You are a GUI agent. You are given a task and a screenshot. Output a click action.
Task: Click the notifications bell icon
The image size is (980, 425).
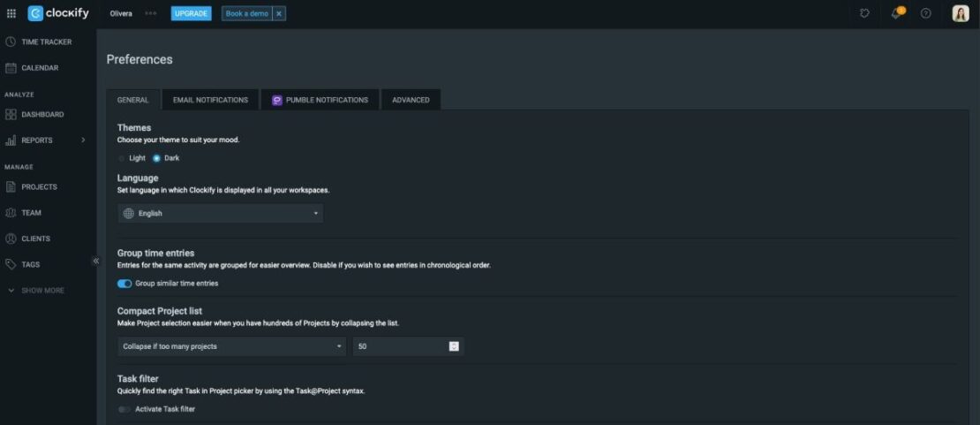[x=897, y=13]
